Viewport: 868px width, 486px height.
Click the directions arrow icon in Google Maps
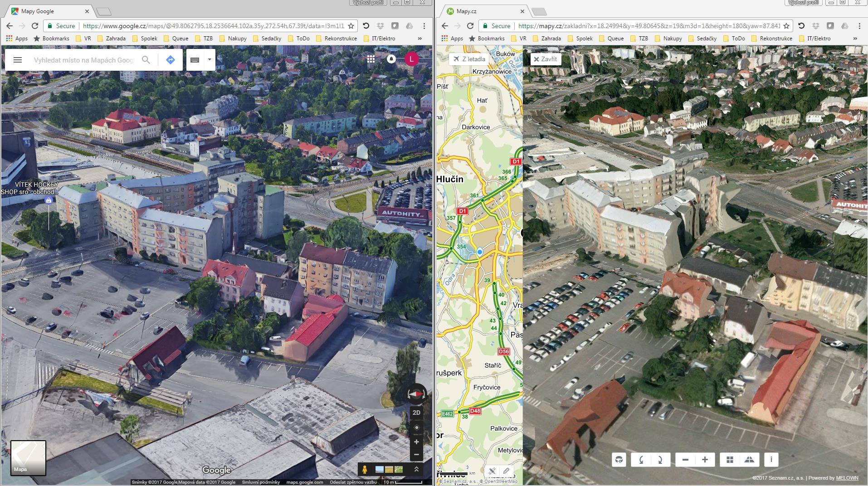[x=171, y=60]
